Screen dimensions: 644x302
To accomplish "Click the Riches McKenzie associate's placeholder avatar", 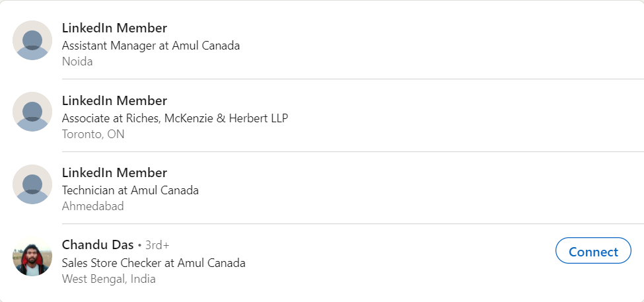I will 32,112.
